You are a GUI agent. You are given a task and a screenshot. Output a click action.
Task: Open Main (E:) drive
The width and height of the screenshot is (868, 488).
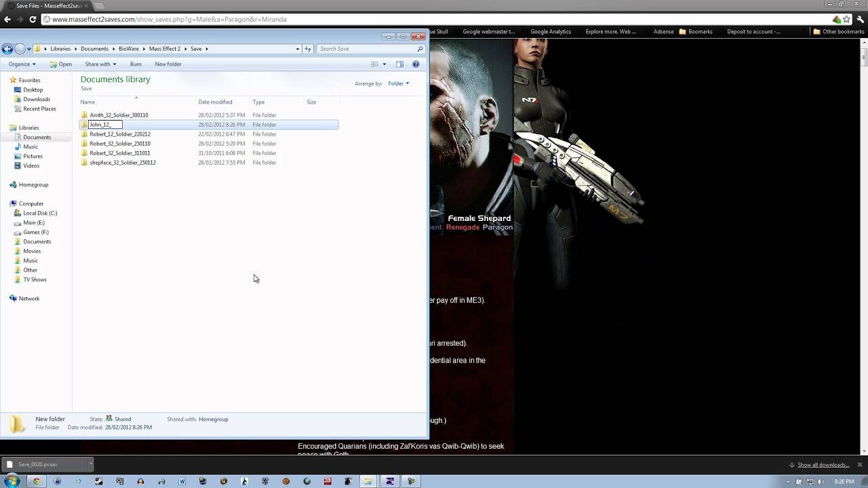coord(33,222)
